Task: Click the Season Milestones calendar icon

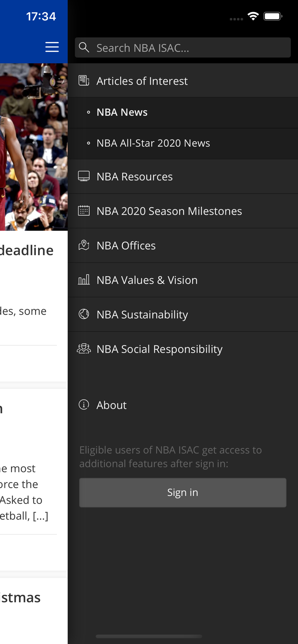Action: 84,211
